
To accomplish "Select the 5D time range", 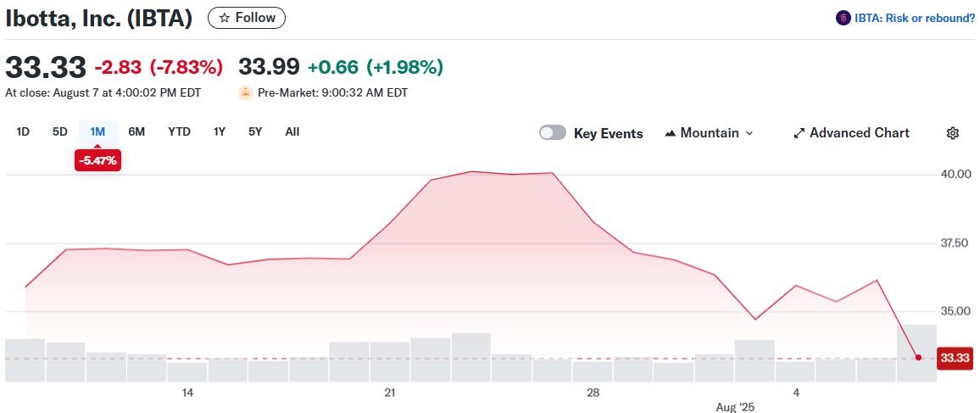I will click(x=59, y=131).
